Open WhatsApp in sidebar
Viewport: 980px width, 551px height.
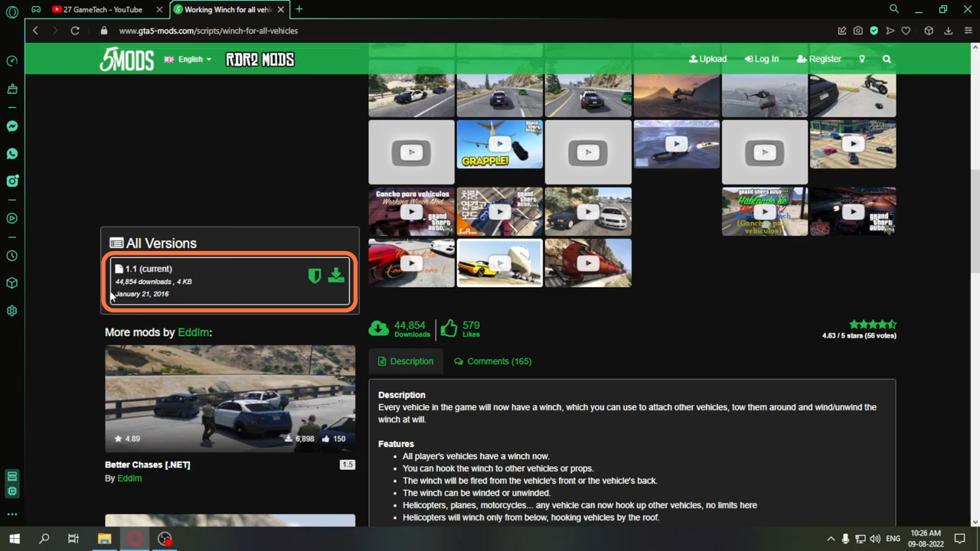pos(12,154)
